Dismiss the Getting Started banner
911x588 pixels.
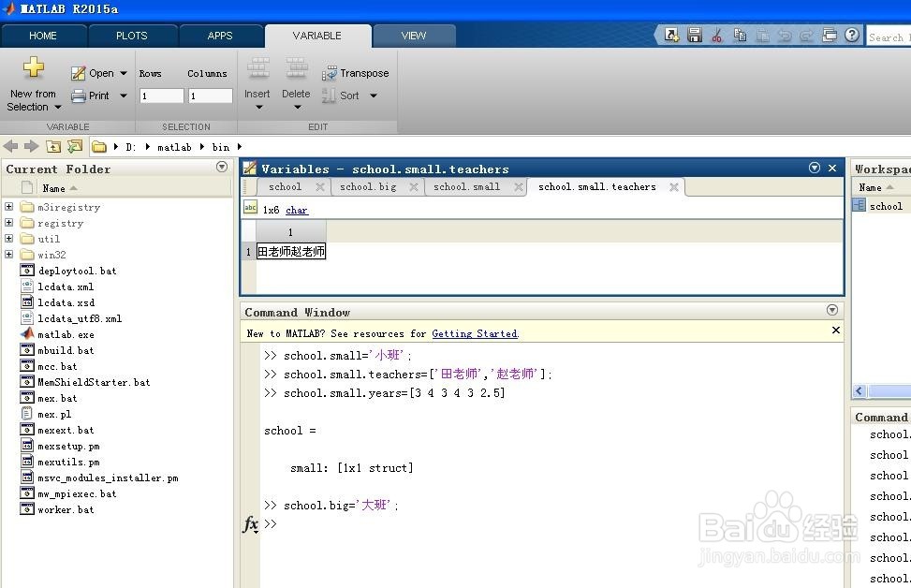tap(835, 330)
